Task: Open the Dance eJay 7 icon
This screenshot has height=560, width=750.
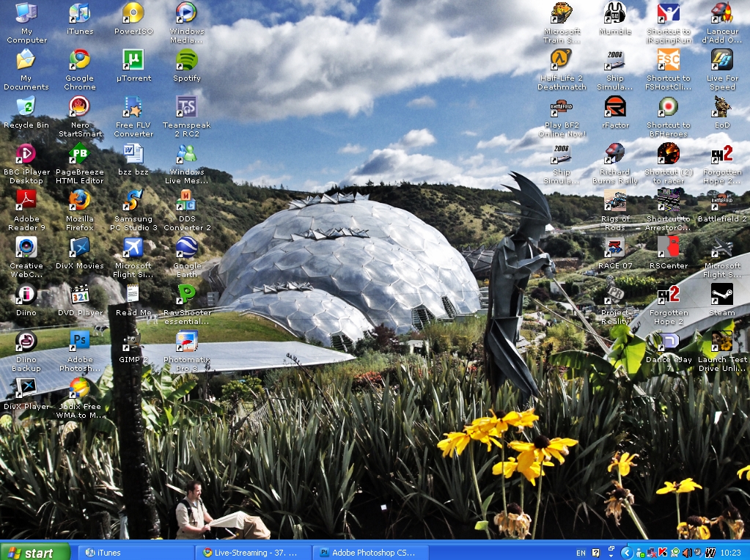Action: click(x=669, y=342)
